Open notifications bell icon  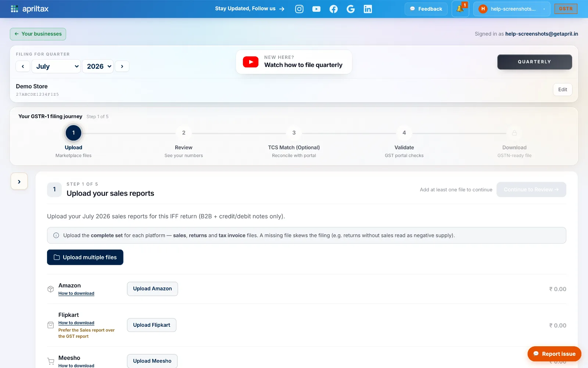460,9
